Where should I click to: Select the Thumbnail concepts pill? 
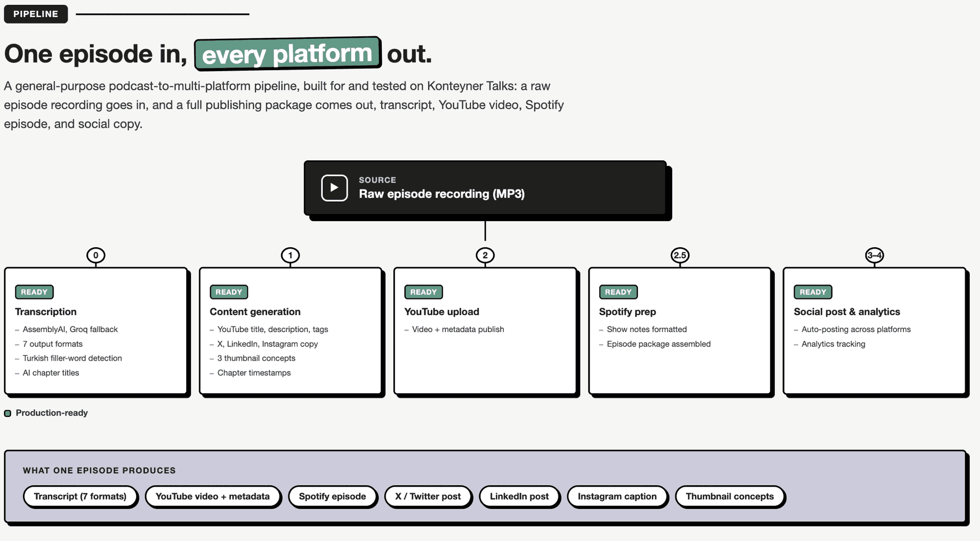pyautogui.click(x=730, y=497)
